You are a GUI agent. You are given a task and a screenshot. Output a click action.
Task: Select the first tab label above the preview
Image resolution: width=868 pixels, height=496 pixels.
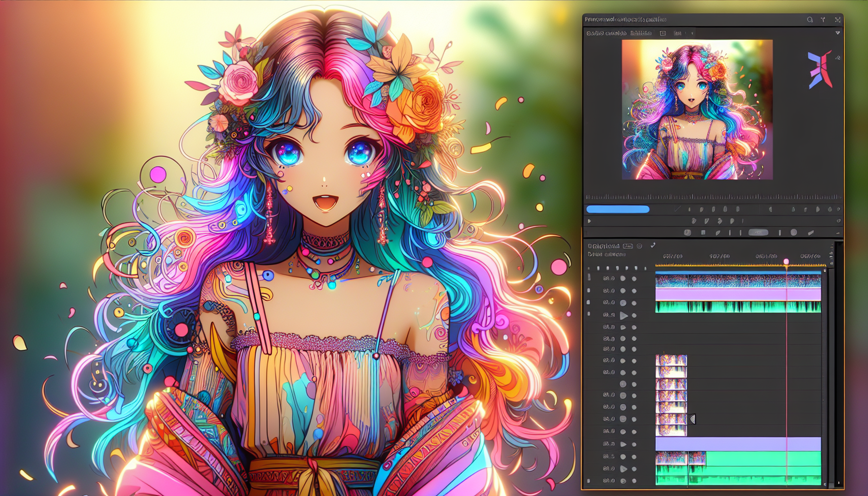pos(606,33)
